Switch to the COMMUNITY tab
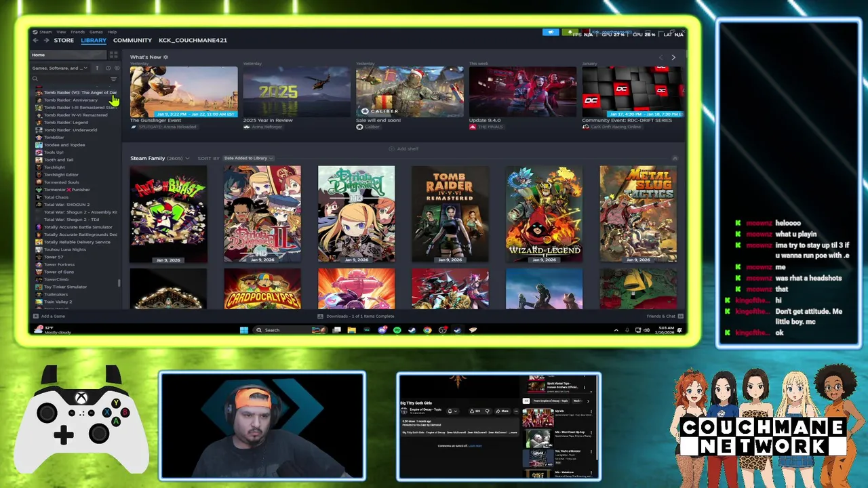Image resolution: width=868 pixels, height=488 pixels. [132, 40]
